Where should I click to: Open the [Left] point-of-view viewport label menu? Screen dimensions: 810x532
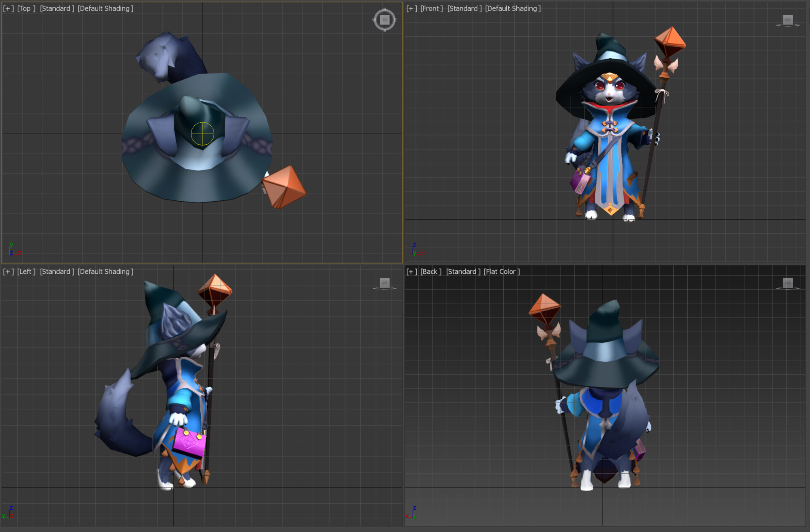26,271
